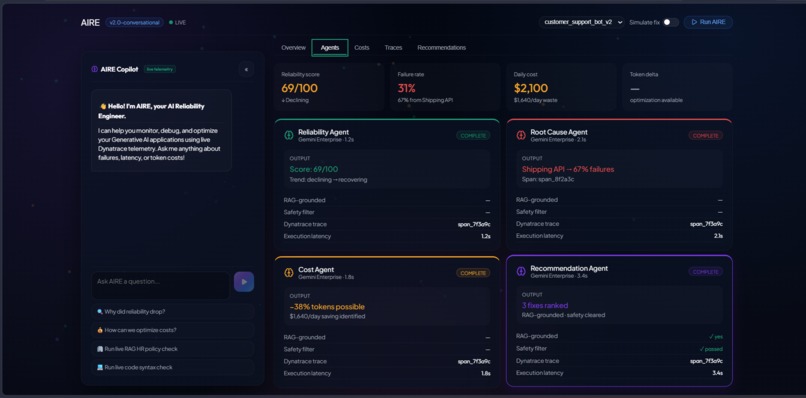Click the $1,640/day saving identified text
Image resolution: width=806 pixels, height=398 pixels.
click(327, 317)
